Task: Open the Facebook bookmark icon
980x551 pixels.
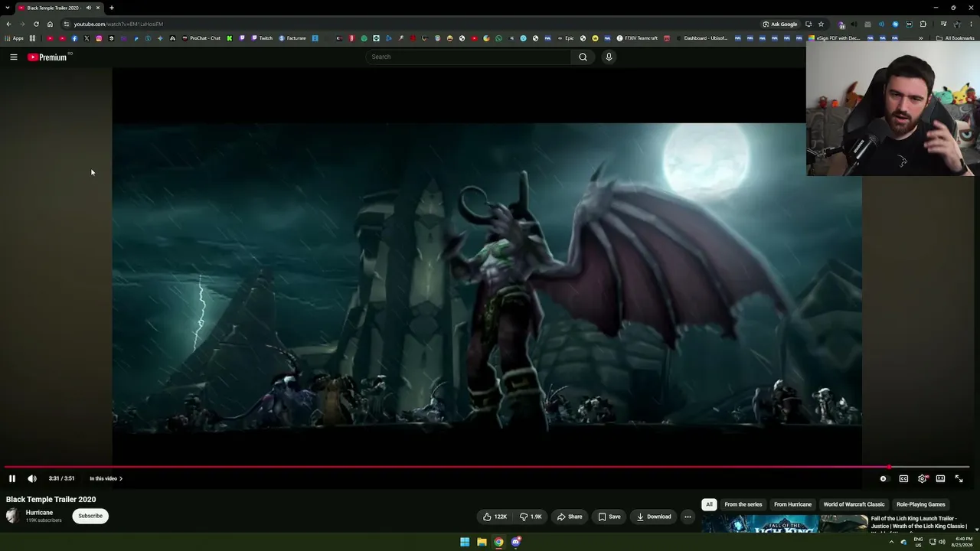Action: point(74,38)
